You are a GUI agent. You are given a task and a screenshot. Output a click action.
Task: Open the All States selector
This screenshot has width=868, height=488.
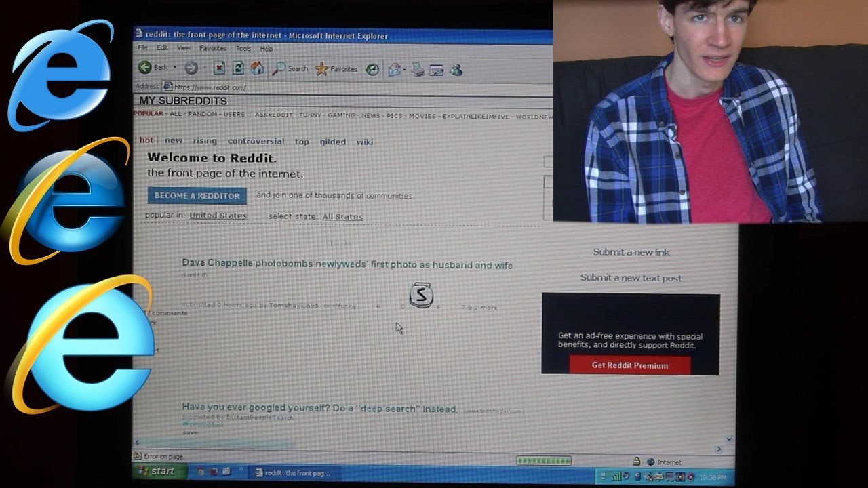tap(342, 217)
